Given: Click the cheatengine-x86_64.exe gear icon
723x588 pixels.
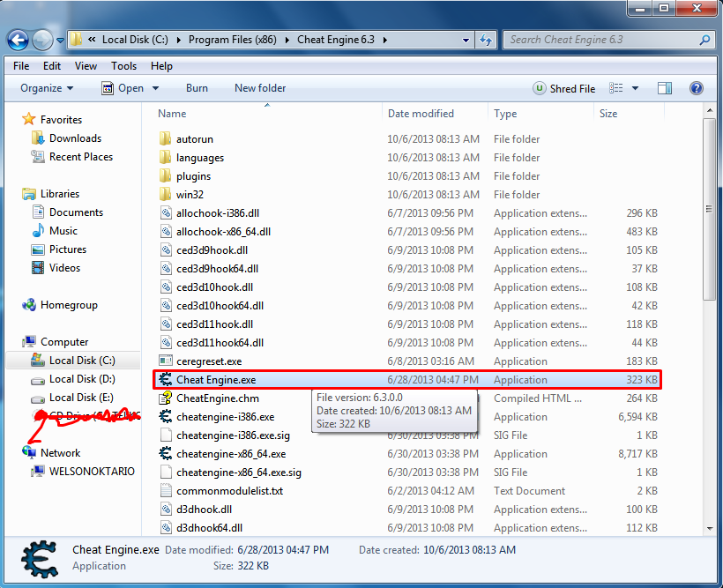Looking at the screenshot, I should tap(165, 454).
